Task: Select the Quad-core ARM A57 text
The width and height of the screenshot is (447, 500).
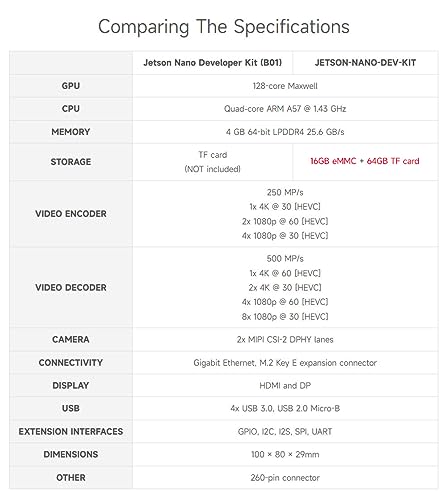Action: pyautogui.click(x=263, y=109)
